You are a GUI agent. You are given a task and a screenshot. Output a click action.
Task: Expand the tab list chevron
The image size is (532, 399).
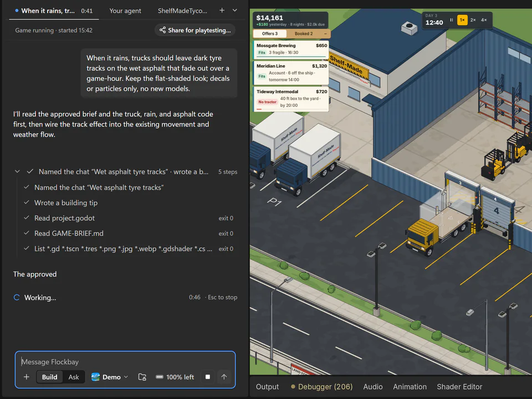point(235,11)
